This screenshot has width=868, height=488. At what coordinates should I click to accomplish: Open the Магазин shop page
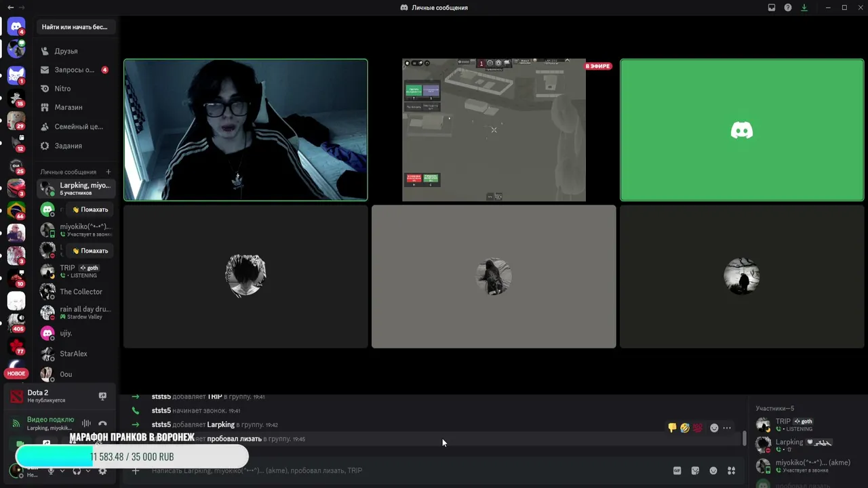76,107
